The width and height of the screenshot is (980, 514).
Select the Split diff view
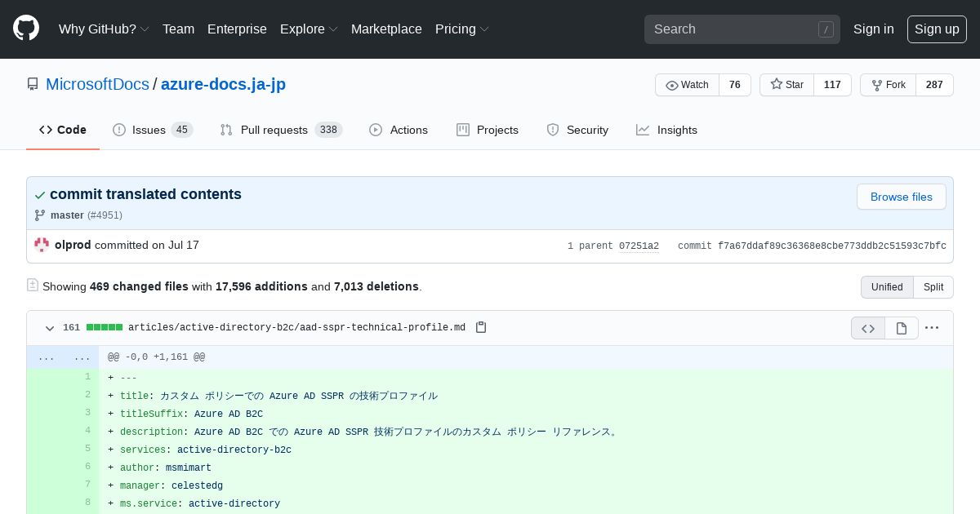933,287
